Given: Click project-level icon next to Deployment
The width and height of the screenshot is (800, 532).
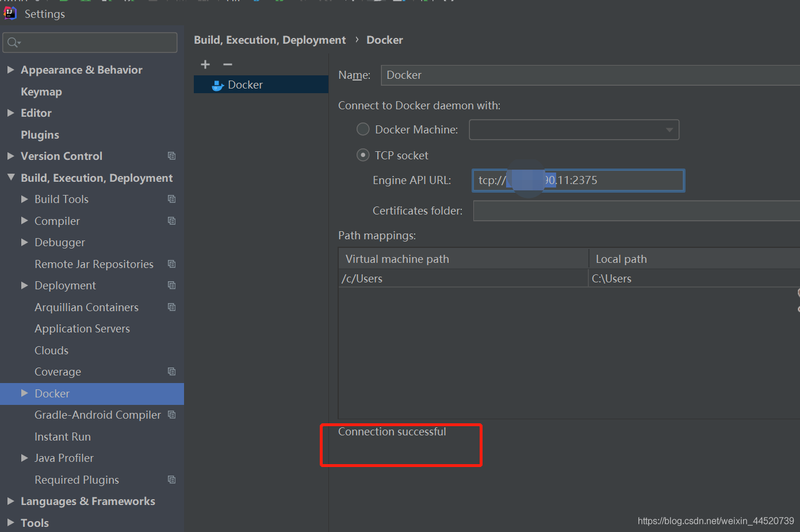Looking at the screenshot, I should [x=171, y=285].
